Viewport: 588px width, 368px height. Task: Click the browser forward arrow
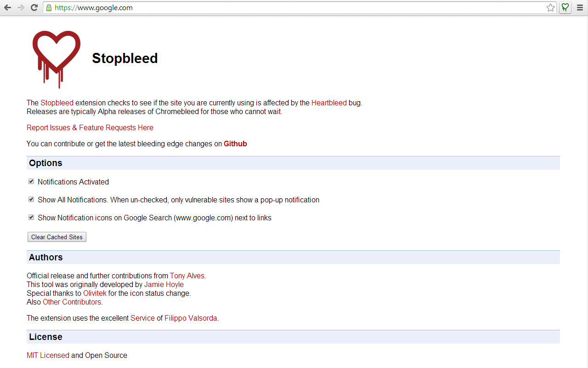point(21,7)
